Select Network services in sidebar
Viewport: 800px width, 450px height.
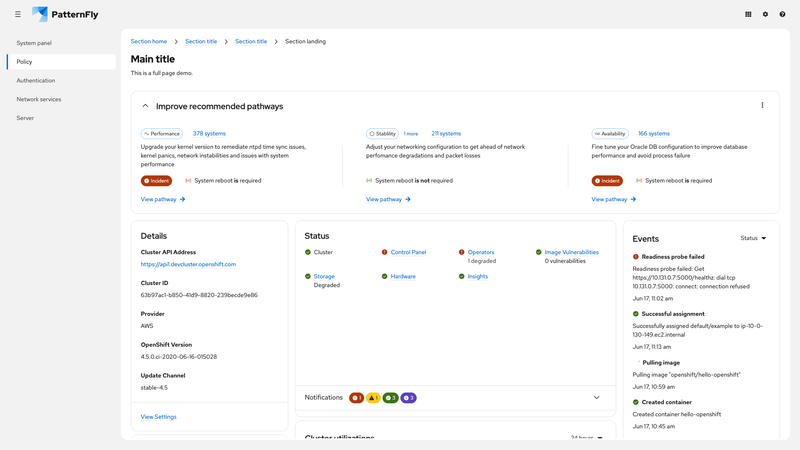(61, 99)
